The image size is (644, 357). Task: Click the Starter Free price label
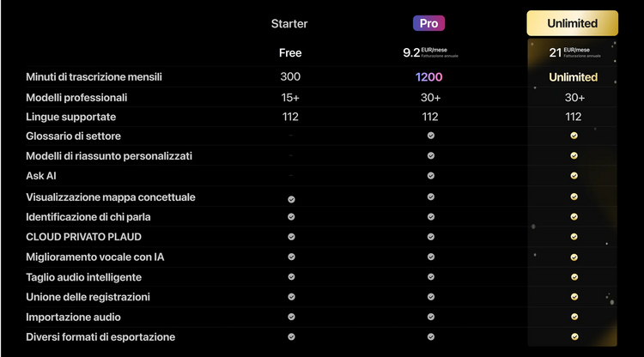290,52
